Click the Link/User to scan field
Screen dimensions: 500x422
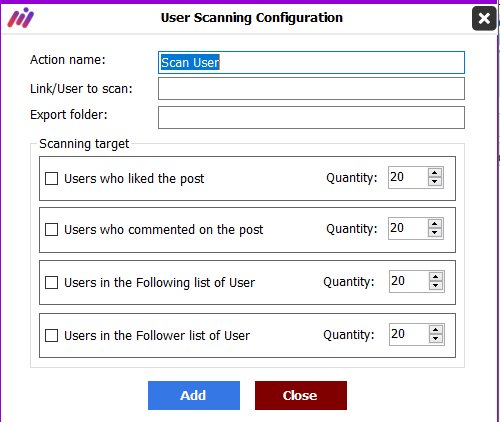(311, 89)
